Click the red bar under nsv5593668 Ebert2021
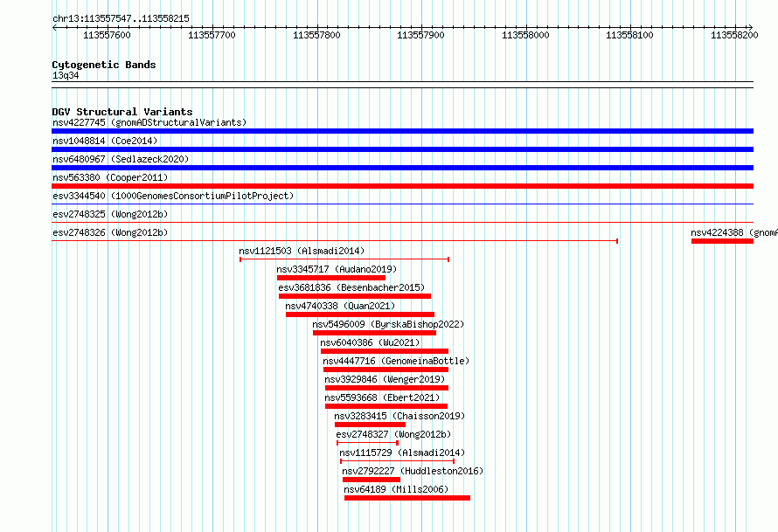 [x=386, y=406]
